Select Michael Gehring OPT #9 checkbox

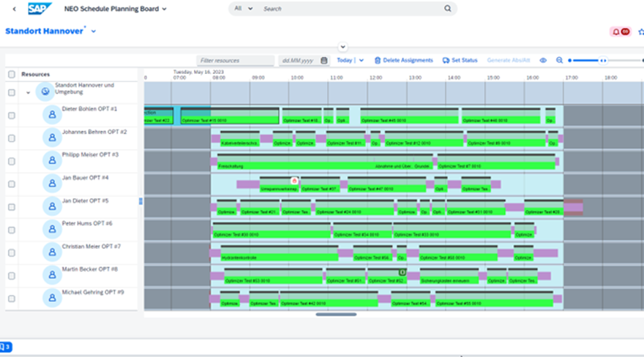pyautogui.click(x=12, y=298)
